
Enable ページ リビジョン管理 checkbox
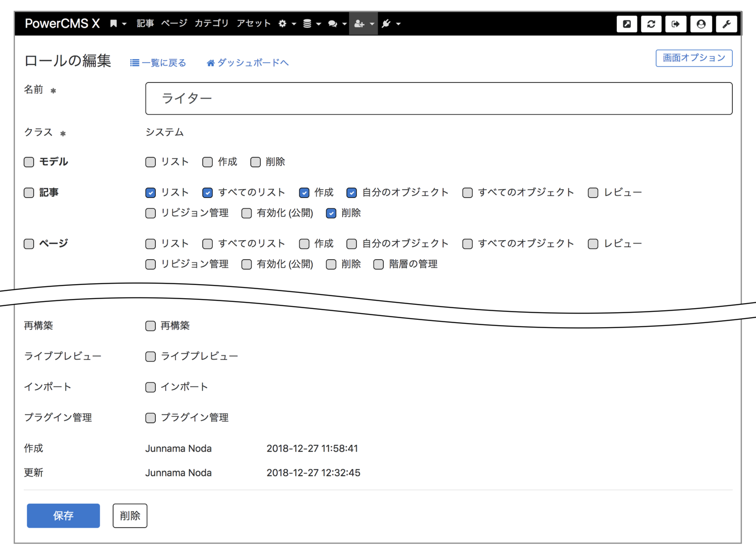150,265
